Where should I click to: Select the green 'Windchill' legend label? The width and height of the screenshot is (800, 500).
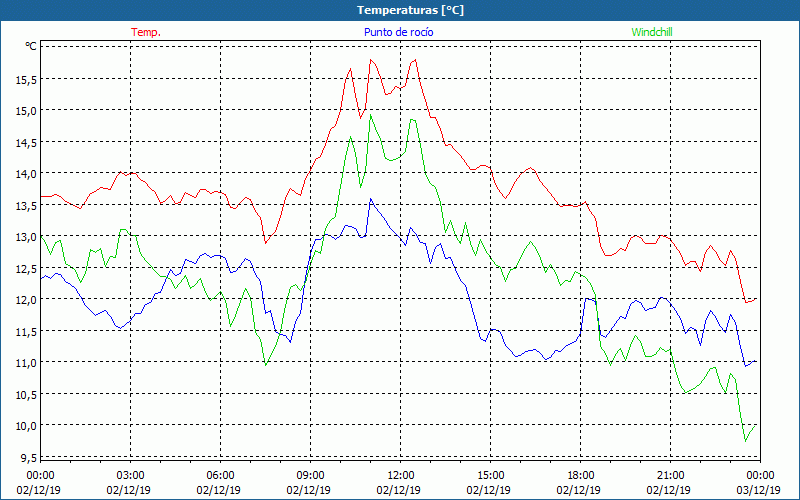coord(652,32)
